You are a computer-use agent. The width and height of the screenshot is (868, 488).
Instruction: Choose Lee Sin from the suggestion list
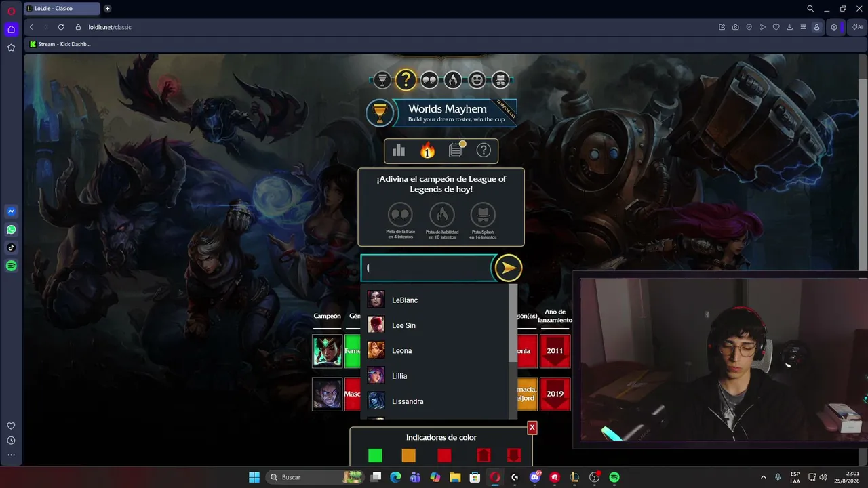click(x=434, y=325)
